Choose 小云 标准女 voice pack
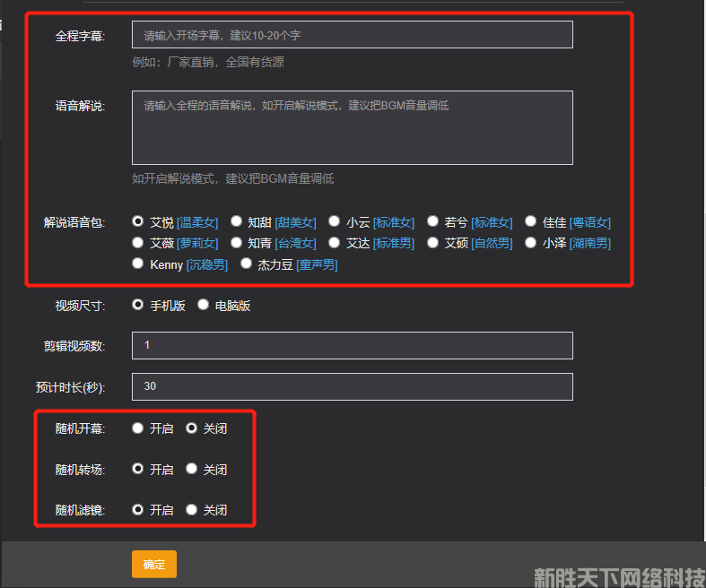 [x=335, y=221]
